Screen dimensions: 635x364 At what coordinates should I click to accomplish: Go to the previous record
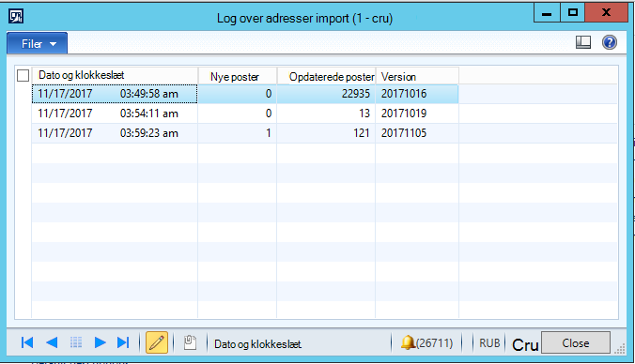pos(52,342)
